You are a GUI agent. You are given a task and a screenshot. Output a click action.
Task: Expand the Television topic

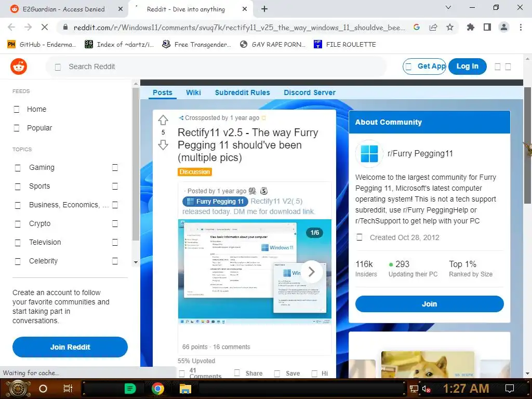point(115,242)
